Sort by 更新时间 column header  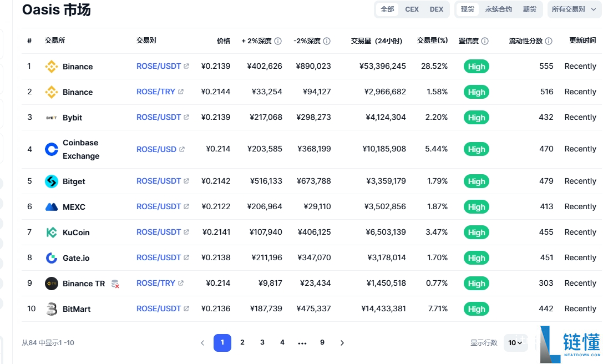[x=582, y=41]
